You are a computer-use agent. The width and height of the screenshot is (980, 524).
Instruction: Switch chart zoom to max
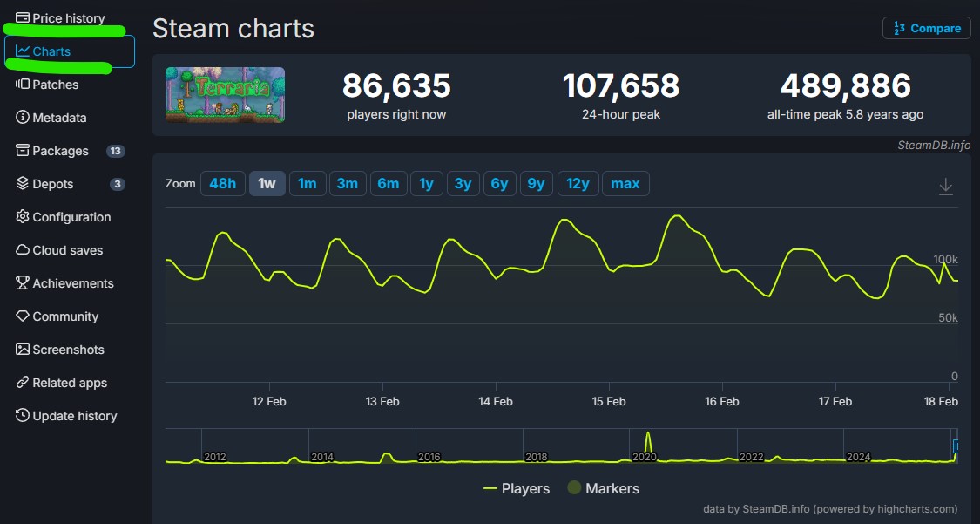point(625,183)
